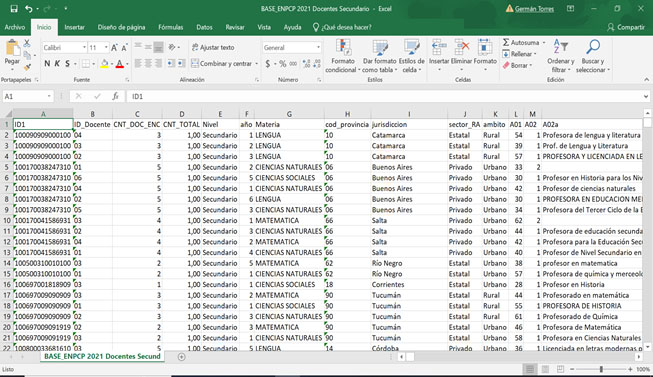653x377 pixels.
Task: Click the Rellenar fill button
Action: pos(518,54)
